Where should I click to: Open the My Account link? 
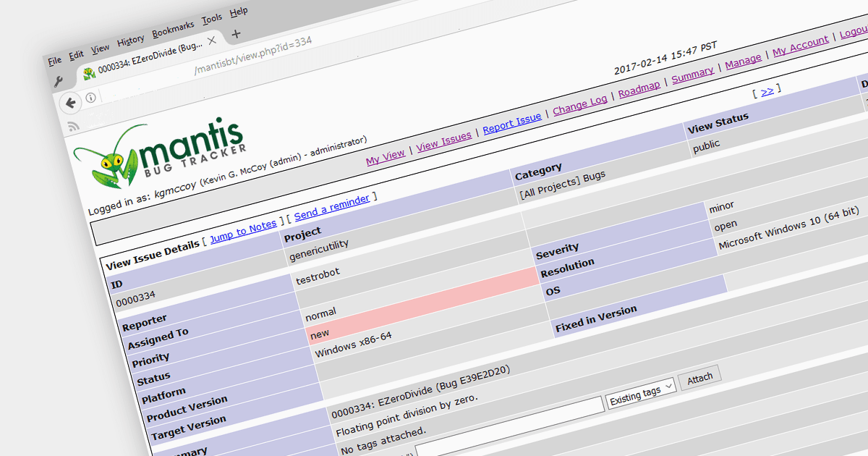coord(801,46)
